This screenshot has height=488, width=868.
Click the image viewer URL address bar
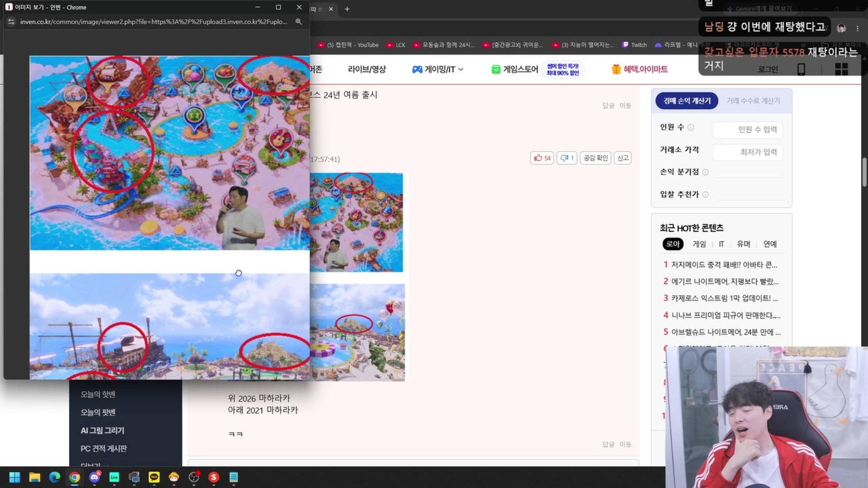[x=154, y=22]
